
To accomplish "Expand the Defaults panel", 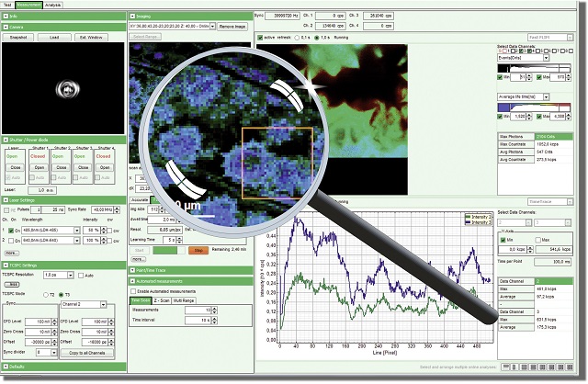I will tap(6, 367).
